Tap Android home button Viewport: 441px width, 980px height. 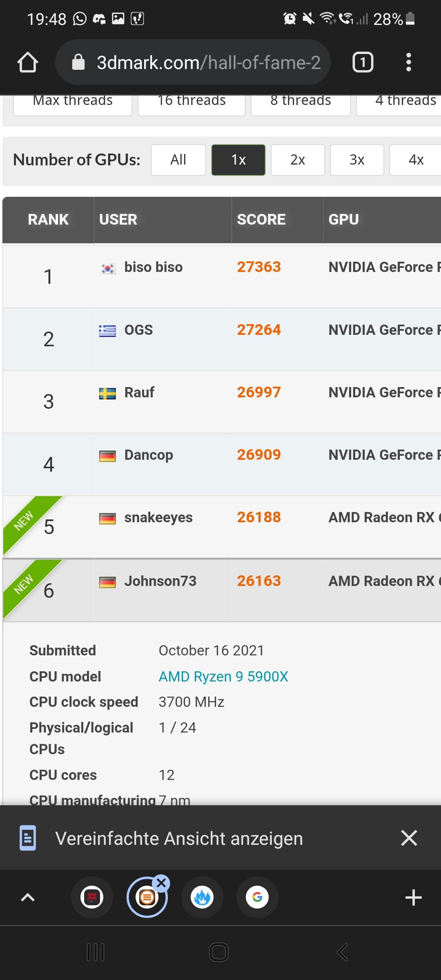coord(219,952)
